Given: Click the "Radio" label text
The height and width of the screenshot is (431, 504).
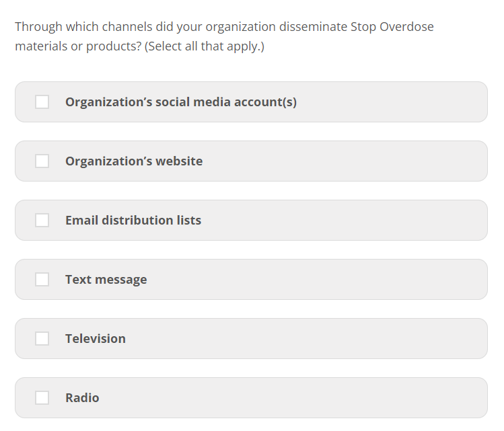Looking at the screenshot, I should click(x=82, y=398).
